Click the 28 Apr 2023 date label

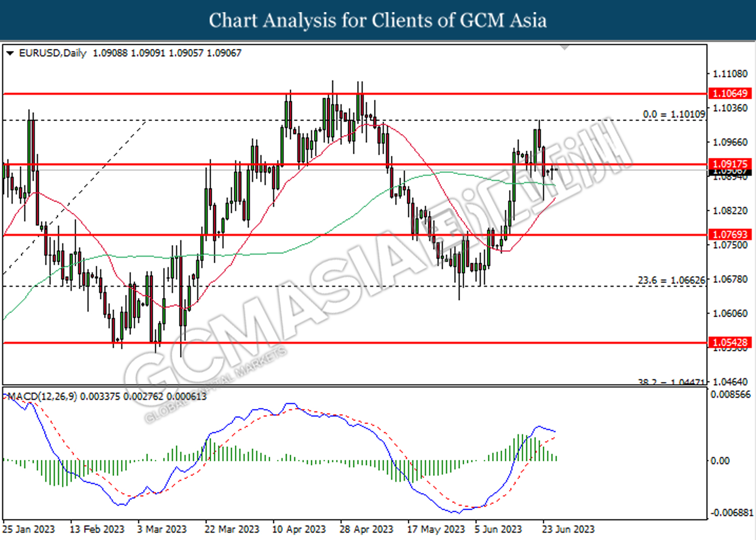pos(366,529)
